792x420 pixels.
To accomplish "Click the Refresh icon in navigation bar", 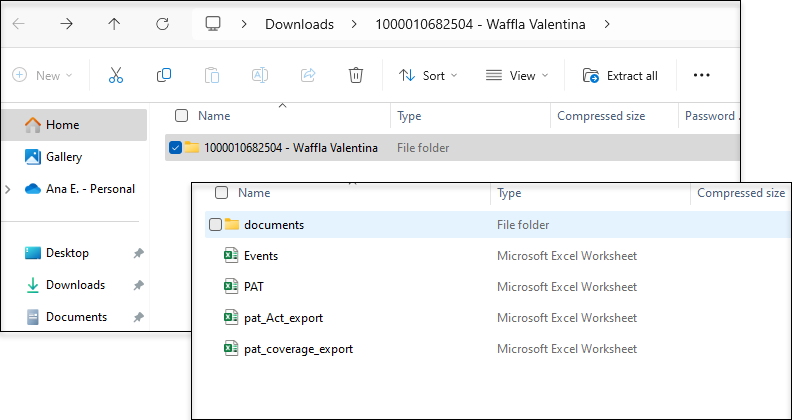I will (163, 23).
